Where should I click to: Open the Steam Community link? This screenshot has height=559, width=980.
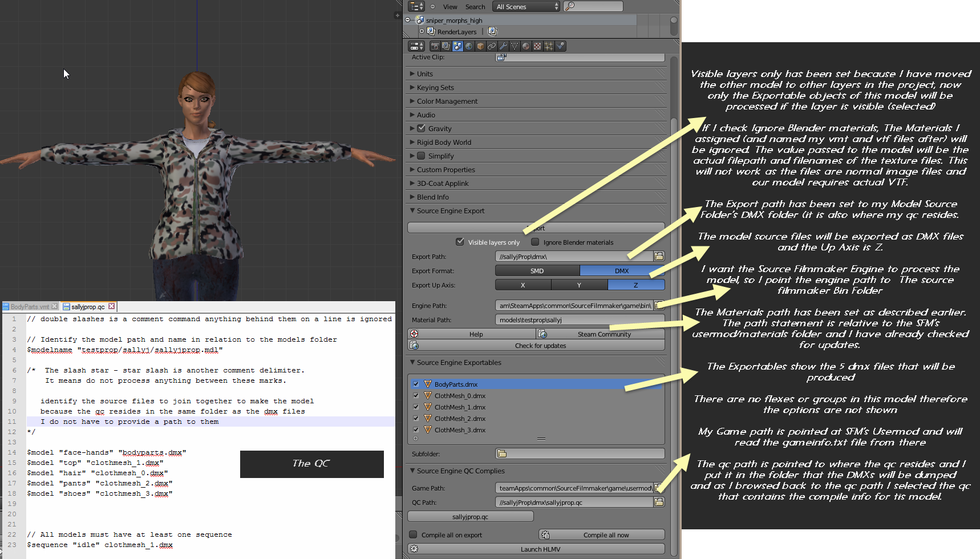[x=601, y=334]
